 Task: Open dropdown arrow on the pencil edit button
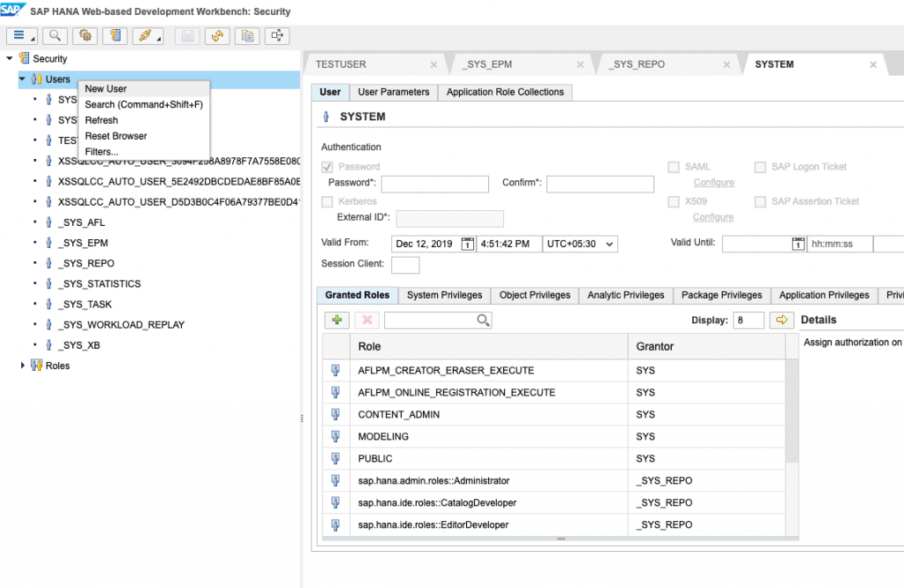pos(159,39)
